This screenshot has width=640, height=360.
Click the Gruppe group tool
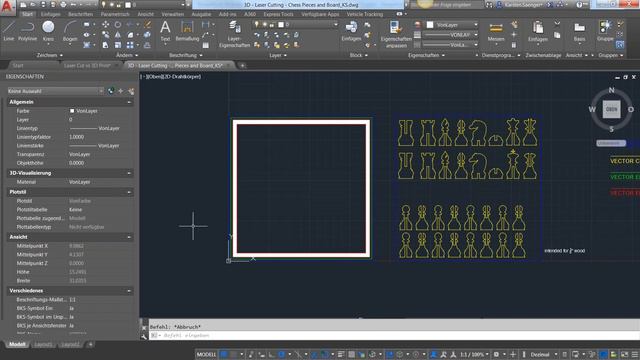(x=605, y=31)
